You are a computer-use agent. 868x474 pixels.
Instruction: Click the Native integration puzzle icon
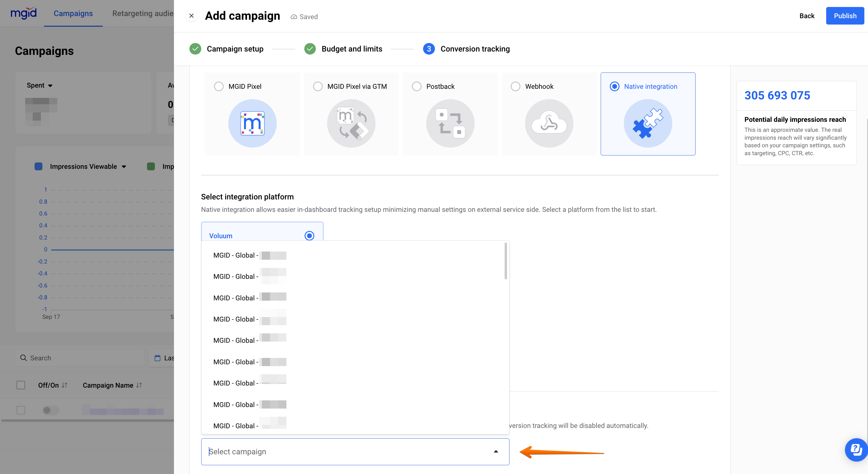tap(647, 123)
